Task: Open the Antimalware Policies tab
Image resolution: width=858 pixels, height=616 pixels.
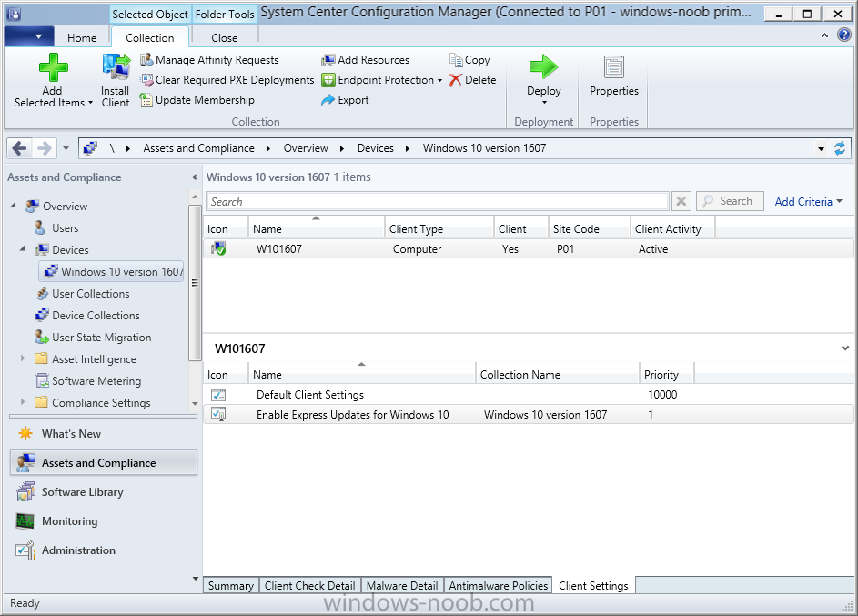Action: coord(499,585)
